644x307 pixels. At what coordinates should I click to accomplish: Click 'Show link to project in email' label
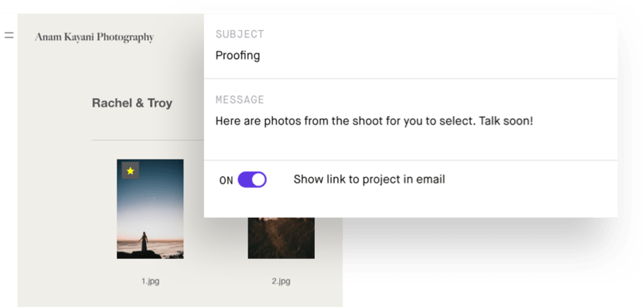[369, 179]
